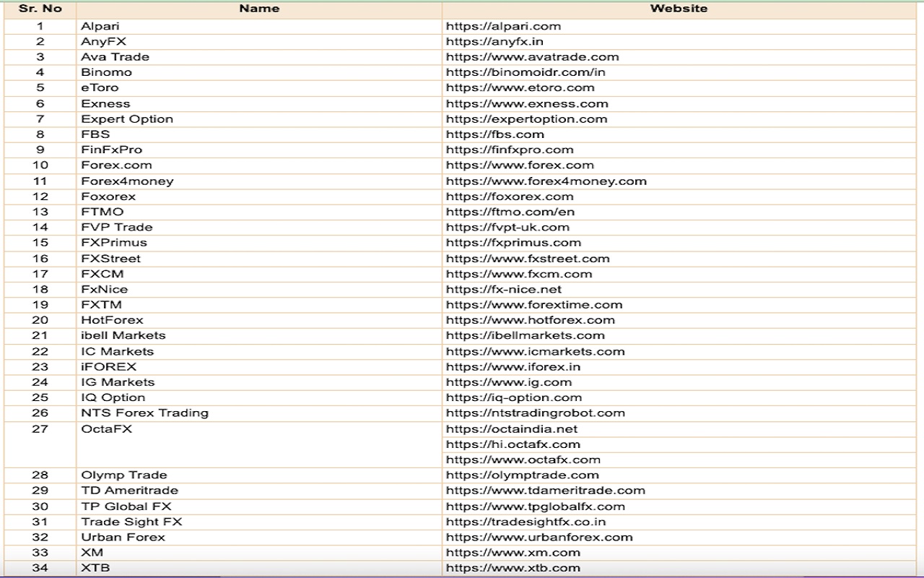Select https://www.ig.com cell

(x=679, y=382)
